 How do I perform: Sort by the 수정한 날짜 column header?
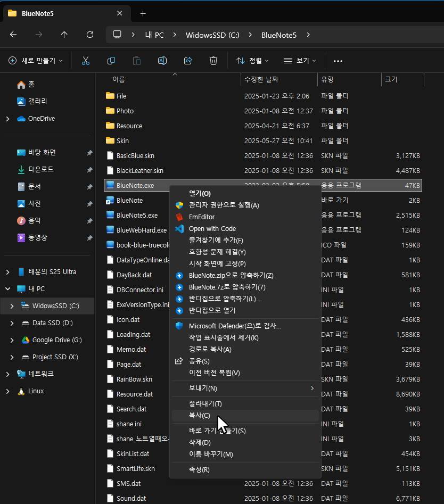[261, 79]
